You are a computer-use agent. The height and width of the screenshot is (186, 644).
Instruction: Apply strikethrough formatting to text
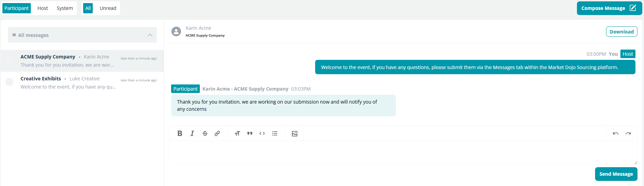205,133
